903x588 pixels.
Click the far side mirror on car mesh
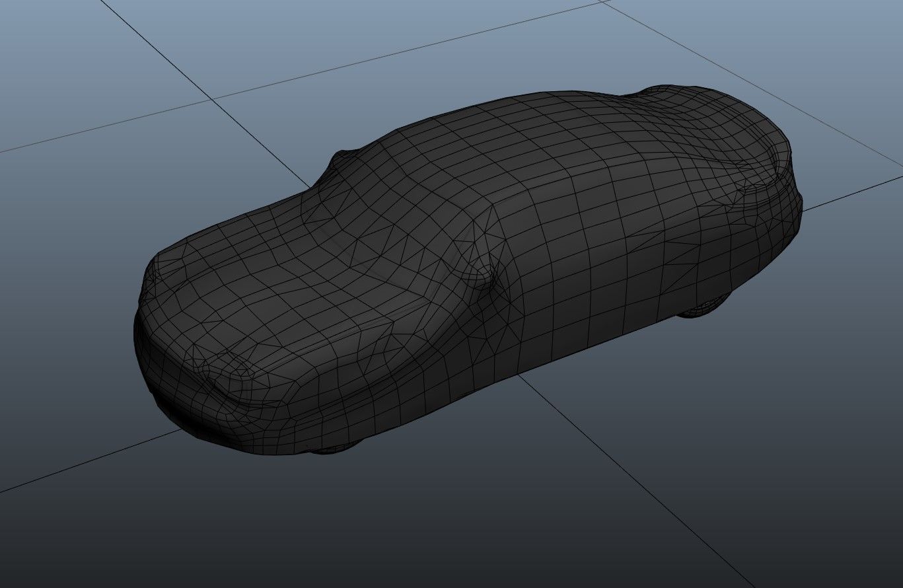click(343, 161)
